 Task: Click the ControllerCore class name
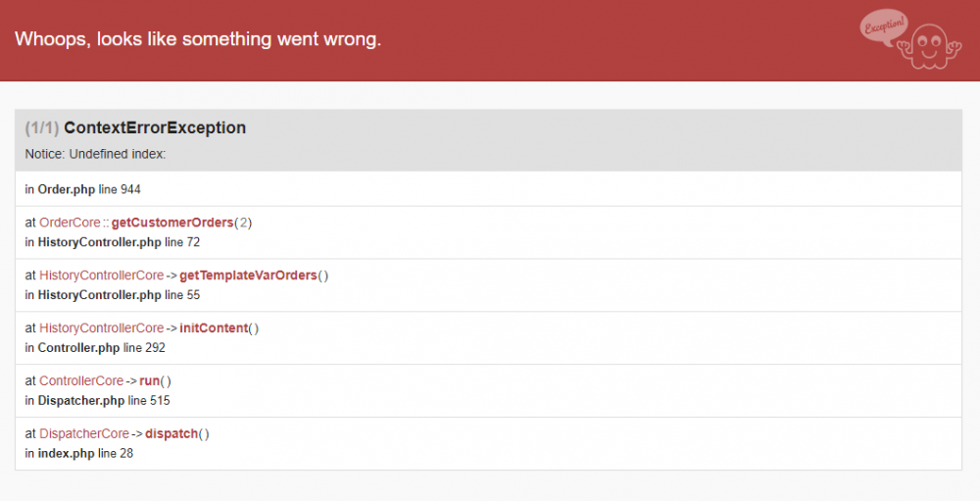pyautogui.click(x=81, y=380)
